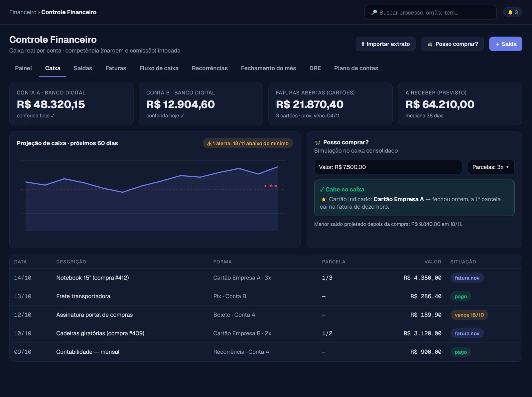Select the Fluxo de caixa tab

point(159,68)
